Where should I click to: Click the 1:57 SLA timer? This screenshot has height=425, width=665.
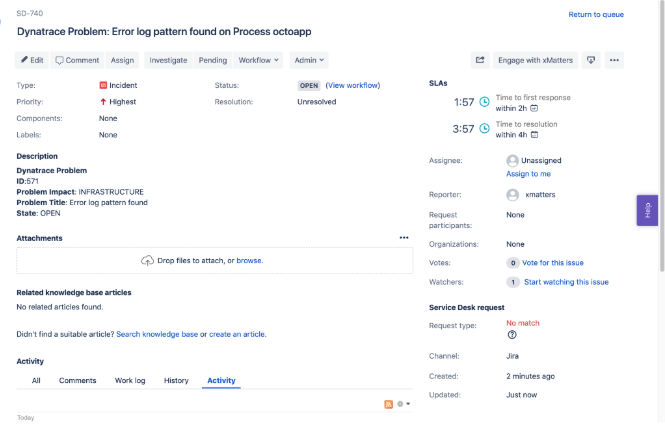(464, 102)
